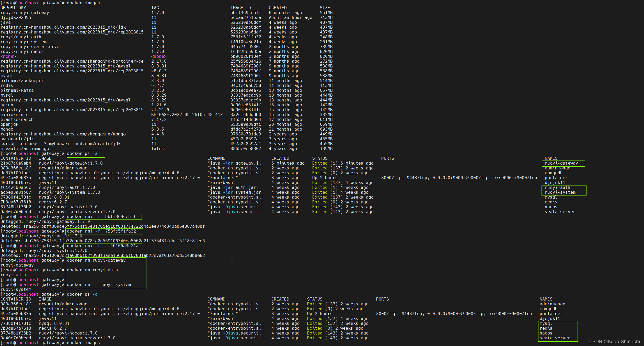Image resolution: width=644 pixels, height=346 pixels.
Task: Click ruoyi-system in the first NAMES column
Action: point(560,192)
